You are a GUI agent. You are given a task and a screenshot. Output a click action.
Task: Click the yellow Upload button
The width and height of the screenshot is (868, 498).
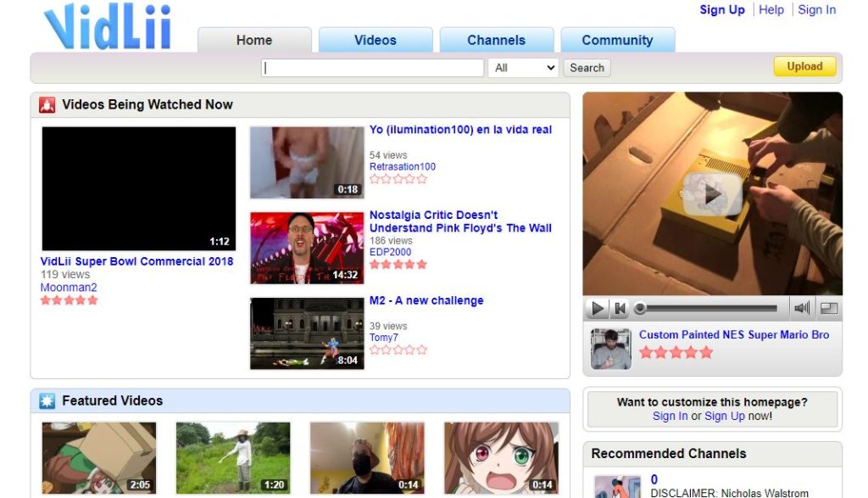click(x=804, y=66)
